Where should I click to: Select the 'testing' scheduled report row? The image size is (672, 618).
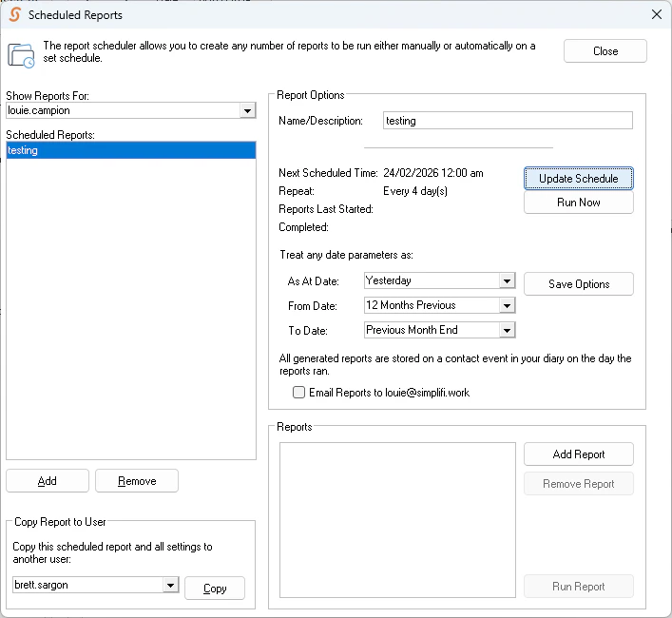[x=131, y=150]
